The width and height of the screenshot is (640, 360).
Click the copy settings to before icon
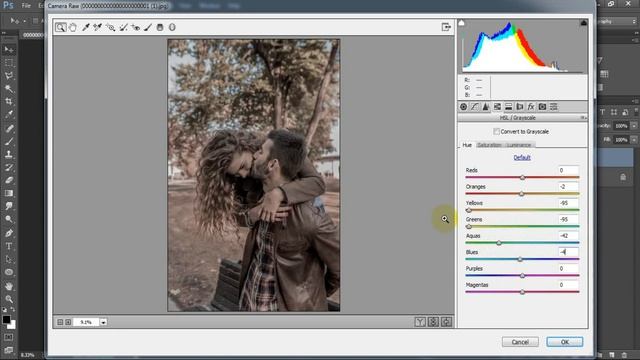coord(446,322)
